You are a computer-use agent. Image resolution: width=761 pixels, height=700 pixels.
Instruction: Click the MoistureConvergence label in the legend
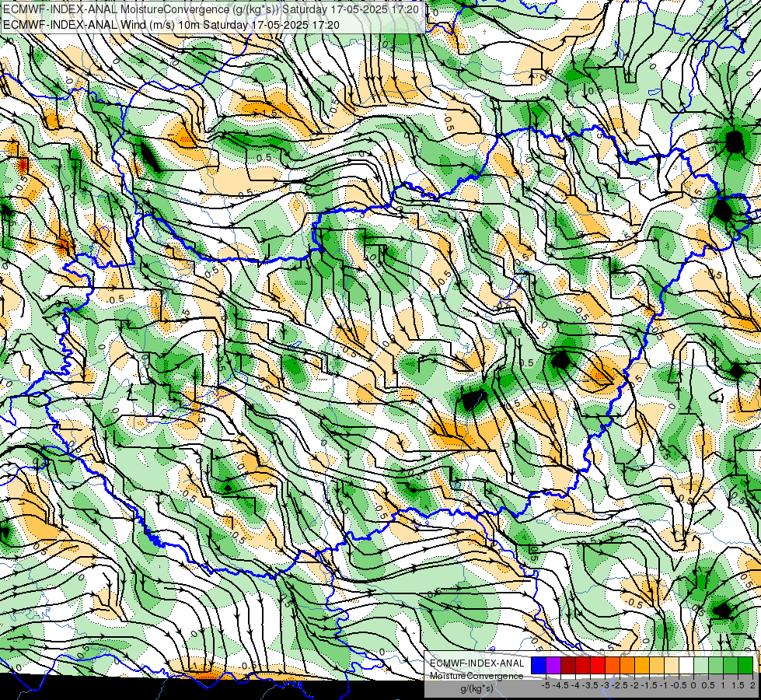476,676
